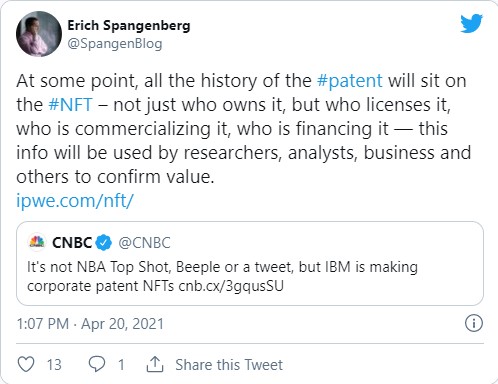Click CNBC blue verified badge
Viewport: 498px width, 384px height.
point(104,242)
